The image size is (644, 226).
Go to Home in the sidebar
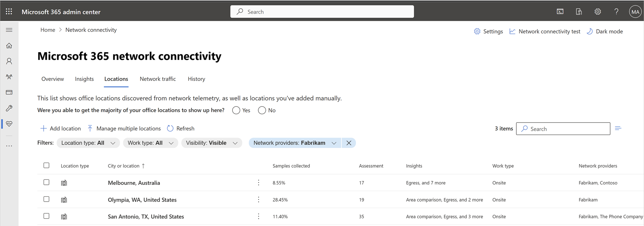click(x=9, y=46)
